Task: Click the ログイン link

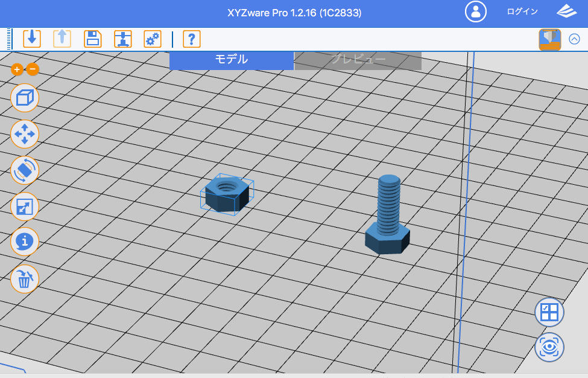Action: (x=522, y=11)
